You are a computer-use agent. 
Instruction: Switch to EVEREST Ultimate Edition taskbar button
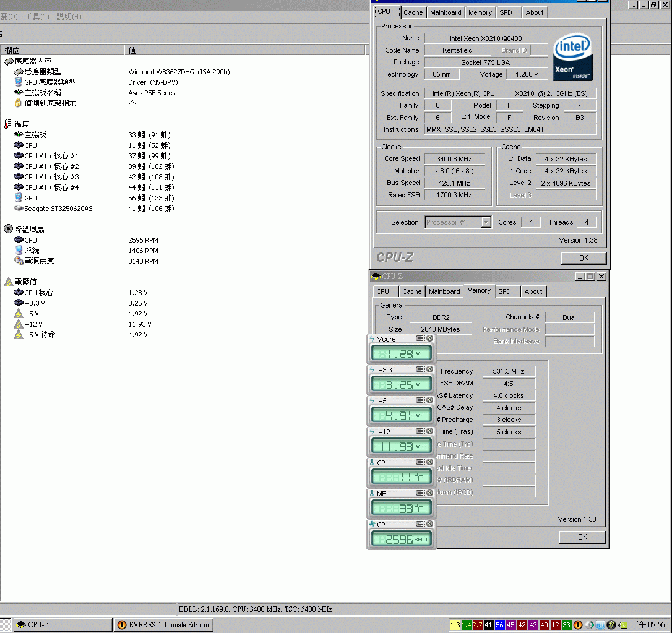[164, 625]
